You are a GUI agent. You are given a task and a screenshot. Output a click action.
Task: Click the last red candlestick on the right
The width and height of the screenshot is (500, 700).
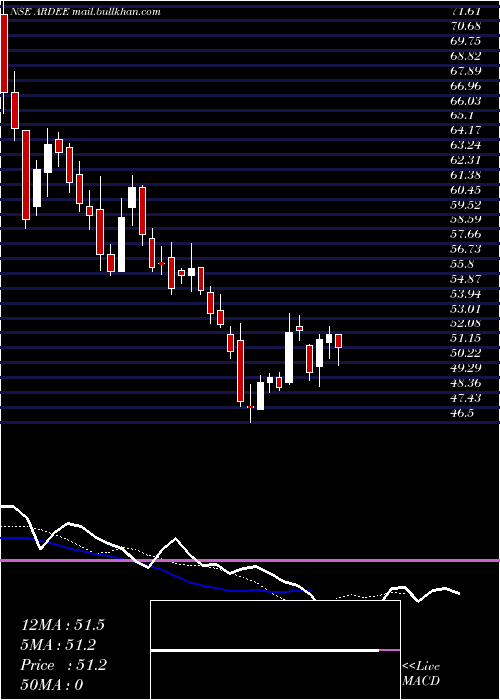coord(338,341)
